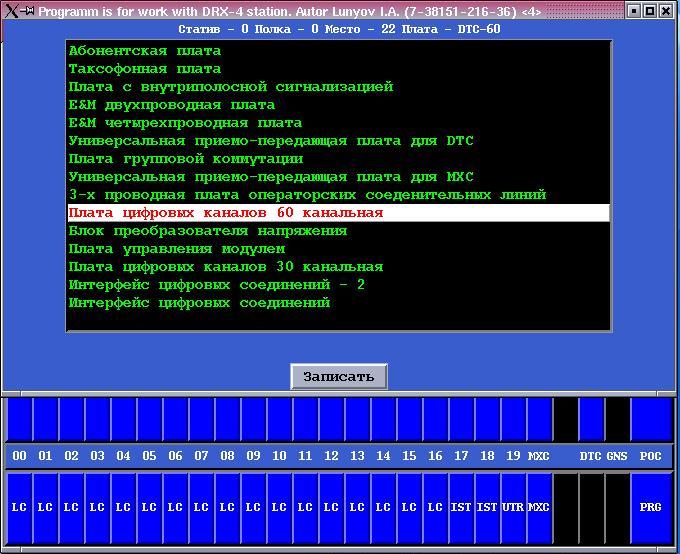Click the black upper slot above GNS
Viewport: 680px width, 554px height.
pos(617,420)
